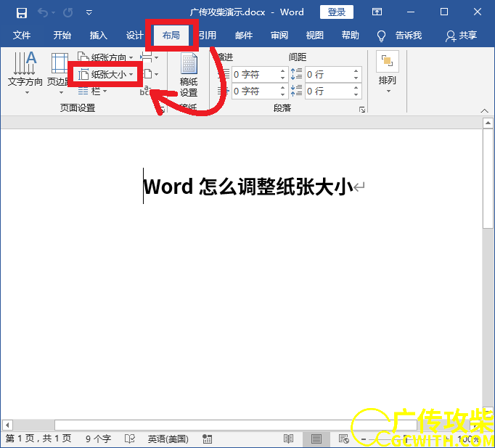This screenshot has width=495, height=448.
Task: Click spacing after icon
Action: tap(296, 91)
